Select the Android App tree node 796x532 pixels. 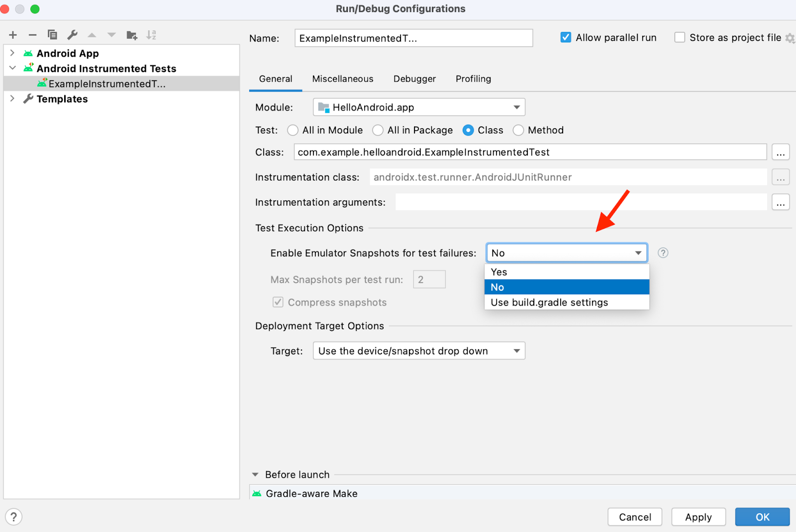pyautogui.click(x=68, y=53)
